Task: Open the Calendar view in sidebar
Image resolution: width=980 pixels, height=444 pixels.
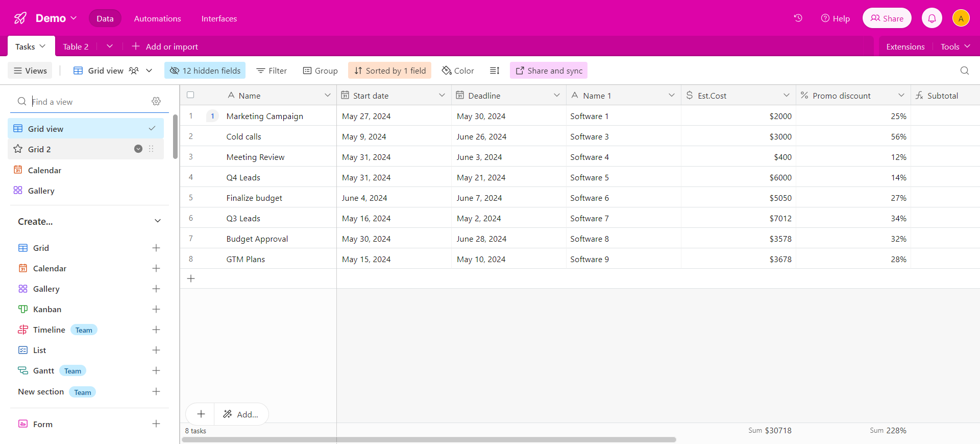Action: (86, 170)
